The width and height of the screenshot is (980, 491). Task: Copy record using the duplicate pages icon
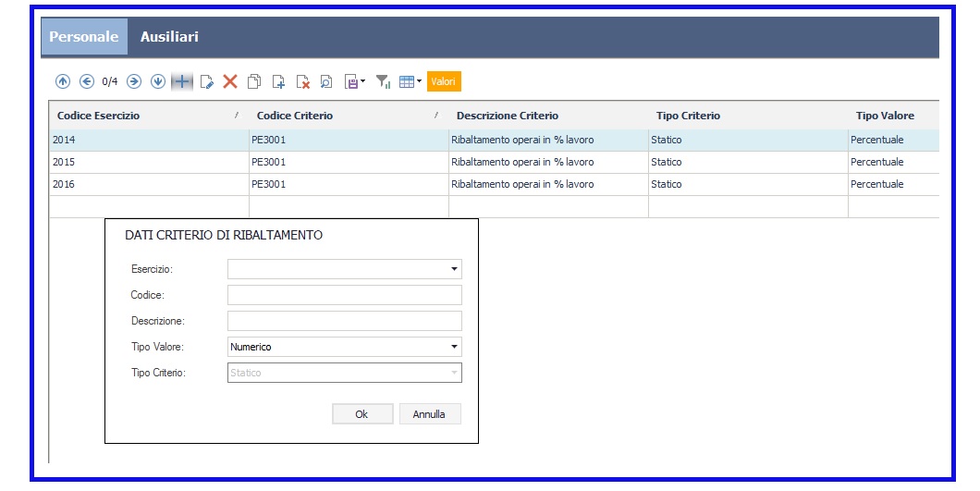(253, 81)
